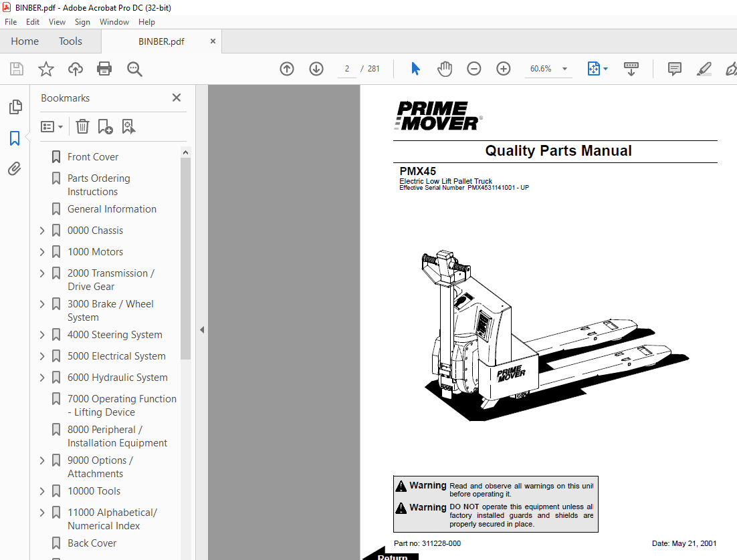This screenshot has width=737, height=560.
Task: Delete selected bookmark with trash icon
Action: tap(83, 126)
